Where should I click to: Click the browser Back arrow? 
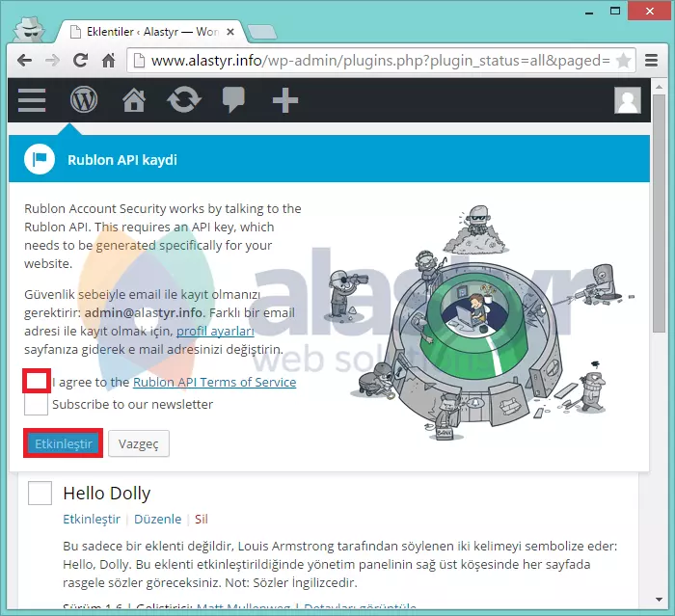point(24,61)
